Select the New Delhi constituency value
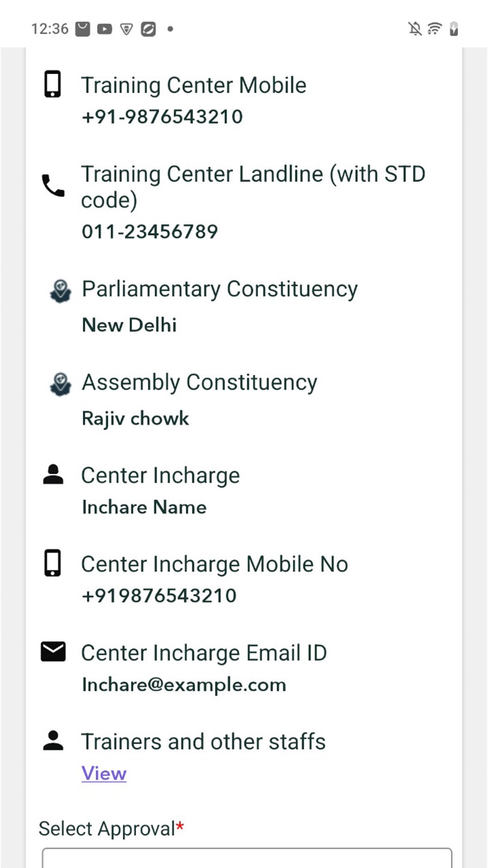This screenshot has width=488, height=868. [x=129, y=325]
